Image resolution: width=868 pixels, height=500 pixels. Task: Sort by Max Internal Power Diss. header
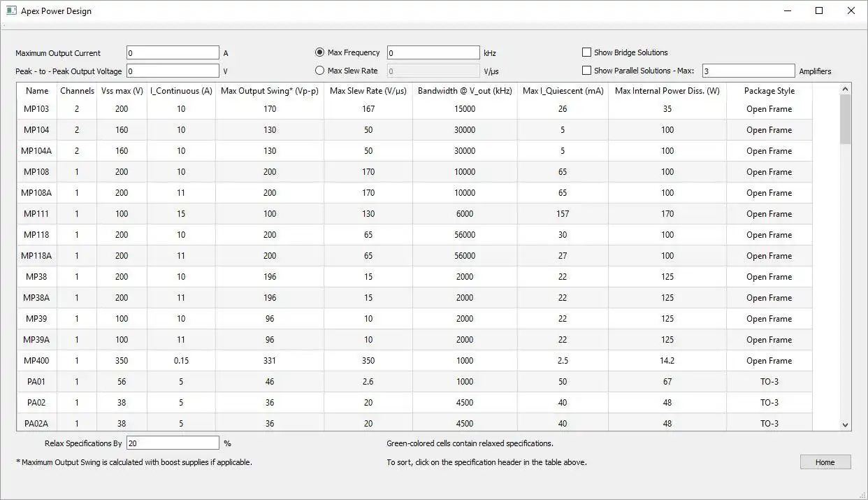coord(667,91)
